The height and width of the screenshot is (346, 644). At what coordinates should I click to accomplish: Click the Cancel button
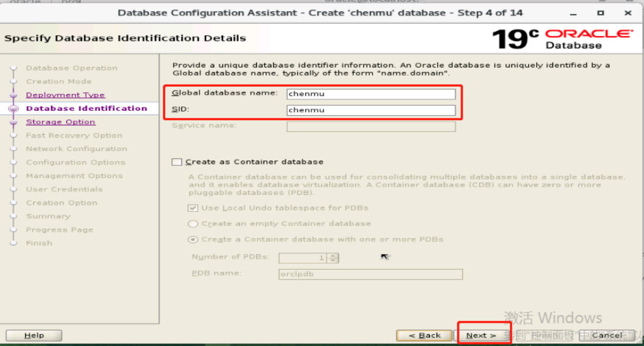pos(607,335)
